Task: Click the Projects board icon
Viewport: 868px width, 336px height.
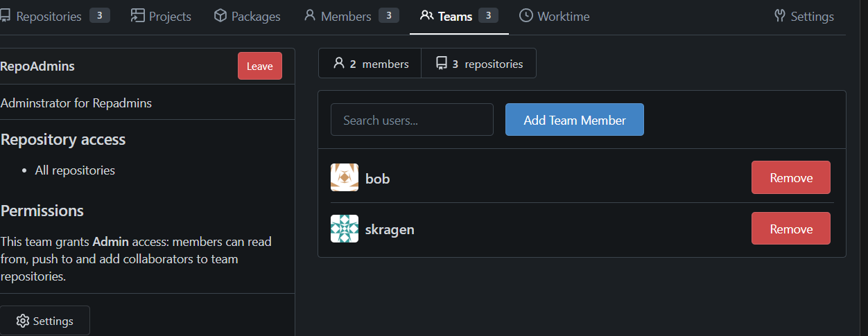Action: pos(137,16)
